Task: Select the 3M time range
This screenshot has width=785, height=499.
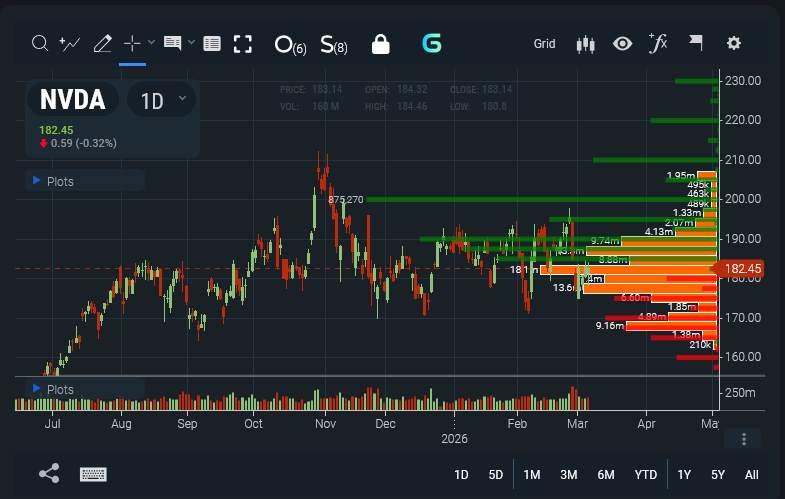Action: (569, 474)
